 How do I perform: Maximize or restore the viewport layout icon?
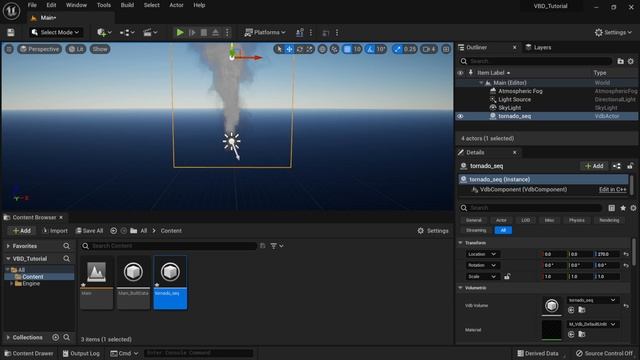click(446, 49)
